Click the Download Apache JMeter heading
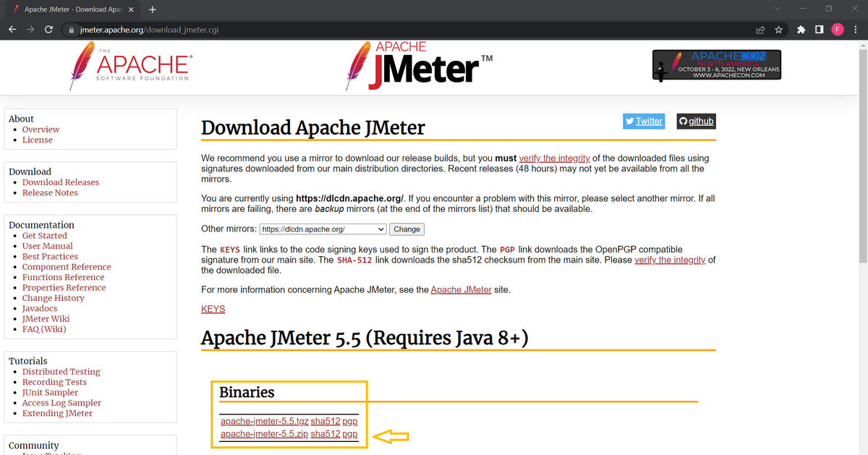Image resolution: width=868 pixels, height=455 pixels. pos(313,127)
